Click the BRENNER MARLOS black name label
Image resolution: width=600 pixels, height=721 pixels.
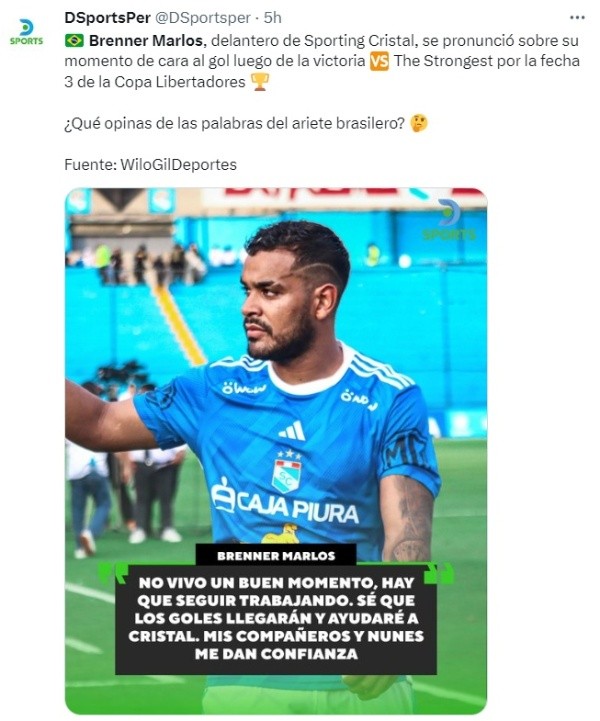tap(276, 555)
